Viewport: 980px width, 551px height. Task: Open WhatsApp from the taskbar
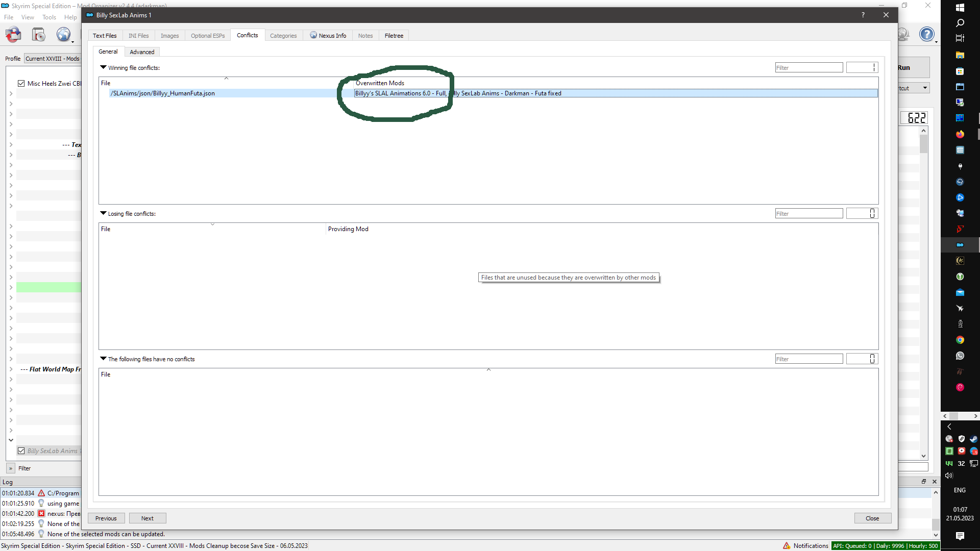pyautogui.click(x=960, y=356)
